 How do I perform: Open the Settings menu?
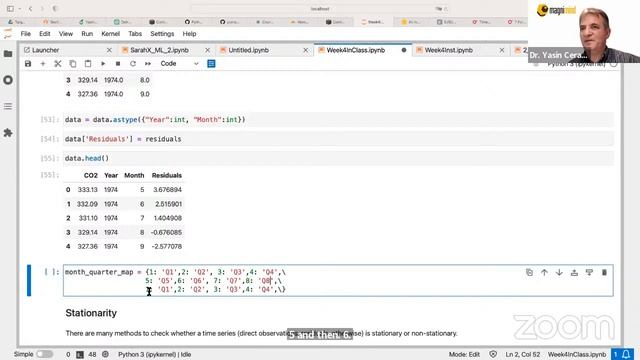pyautogui.click(x=162, y=34)
